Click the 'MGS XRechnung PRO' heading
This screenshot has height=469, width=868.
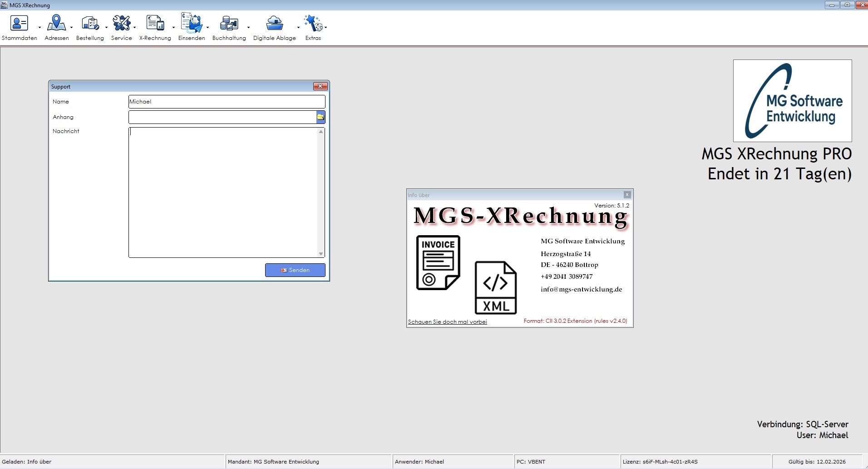(x=776, y=154)
